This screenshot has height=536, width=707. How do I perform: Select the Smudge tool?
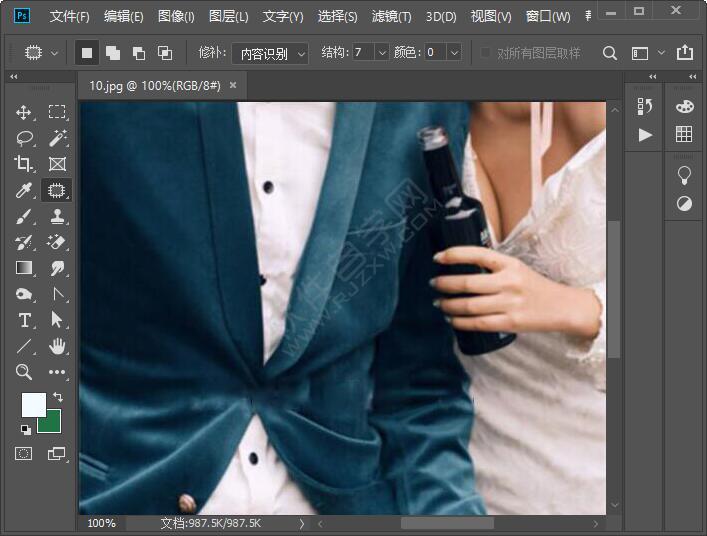tap(57, 268)
